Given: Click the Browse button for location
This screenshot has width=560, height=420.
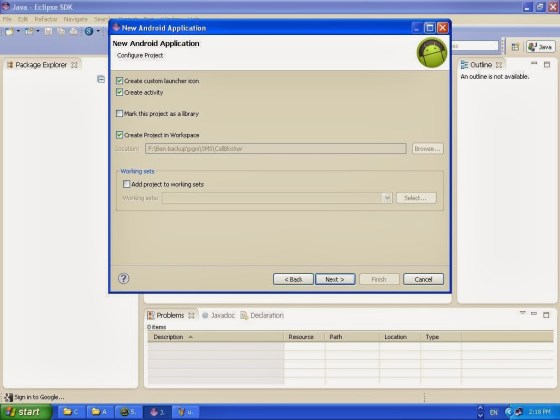Looking at the screenshot, I should [x=428, y=149].
